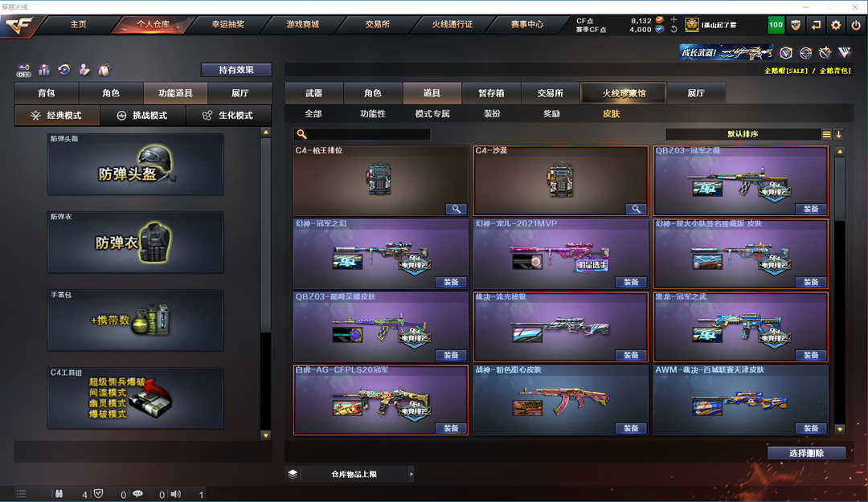Equip the 战神-粉色甜心皮肤

[631, 428]
